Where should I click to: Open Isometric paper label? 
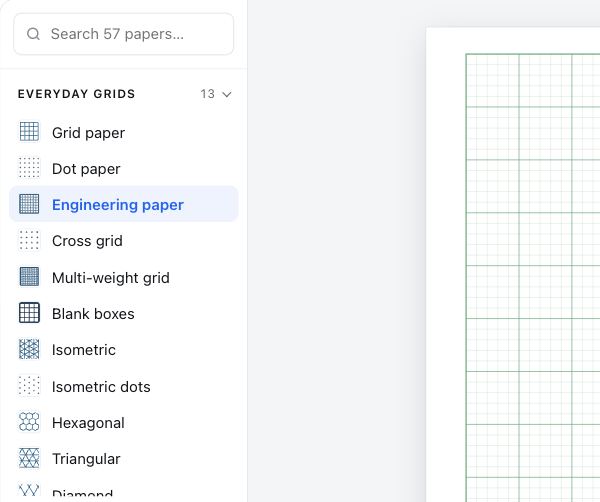pos(84,350)
